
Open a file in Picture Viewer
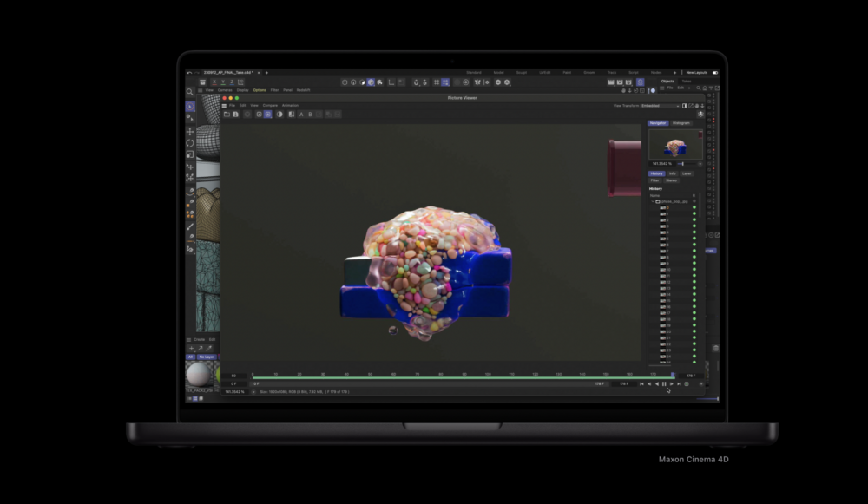(225, 114)
